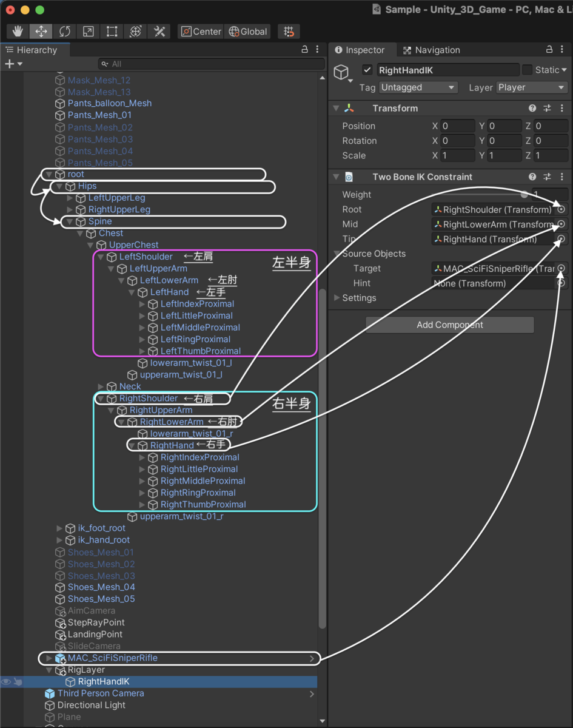This screenshot has height=728, width=573.
Task: Open Two Bone IK Constraint presets icon
Action: [547, 177]
